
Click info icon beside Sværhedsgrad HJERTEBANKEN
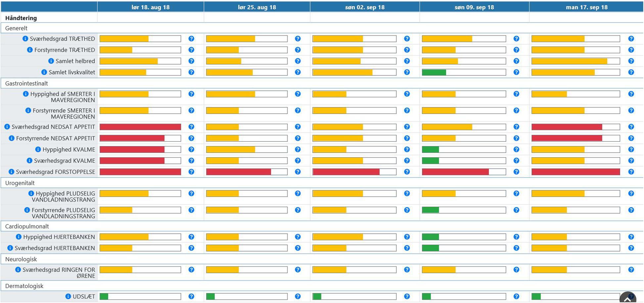(x=10, y=248)
